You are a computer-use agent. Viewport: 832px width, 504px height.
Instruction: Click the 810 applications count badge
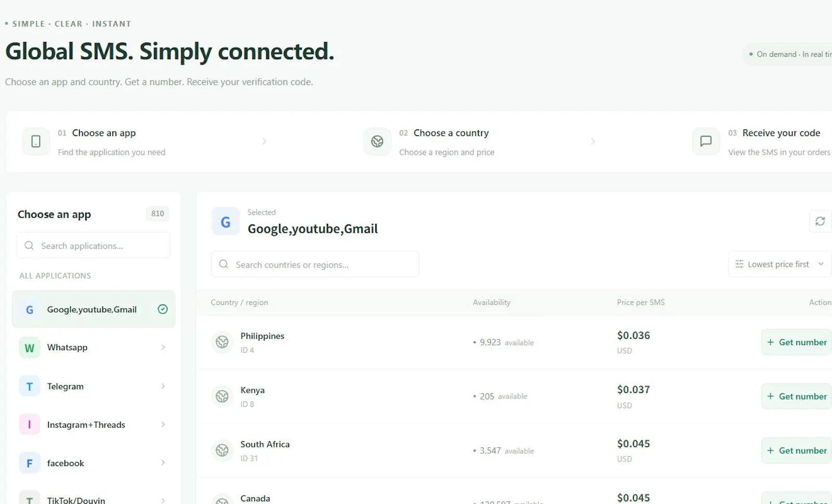coord(158,214)
